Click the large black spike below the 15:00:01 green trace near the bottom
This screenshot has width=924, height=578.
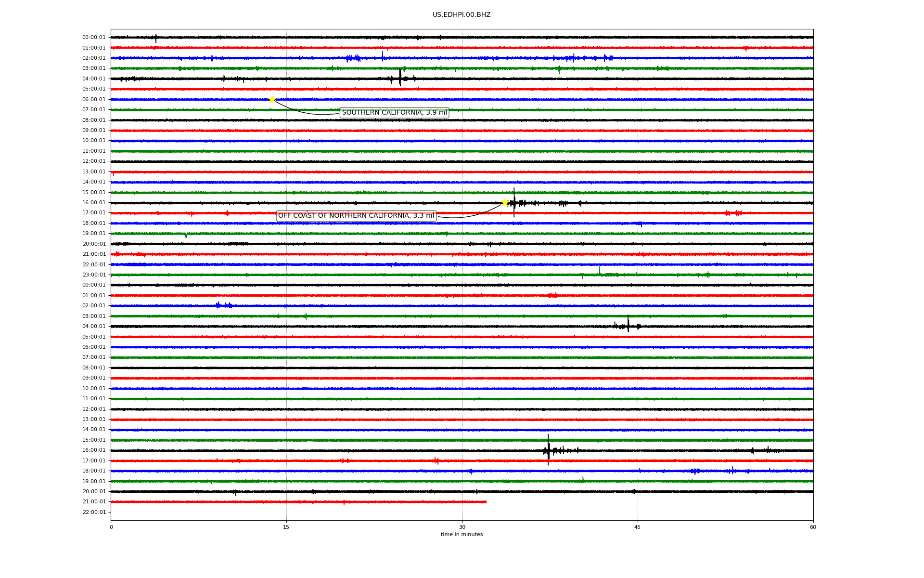(x=548, y=450)
